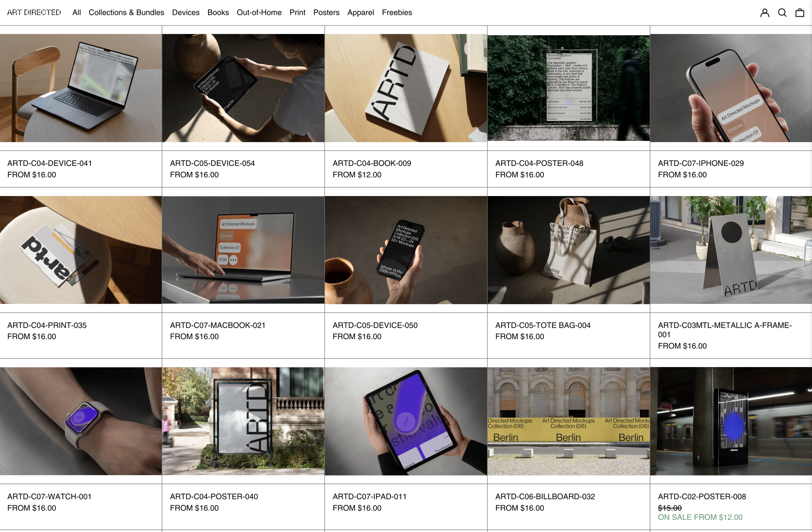Open the shopping bag cart icon

800,13
